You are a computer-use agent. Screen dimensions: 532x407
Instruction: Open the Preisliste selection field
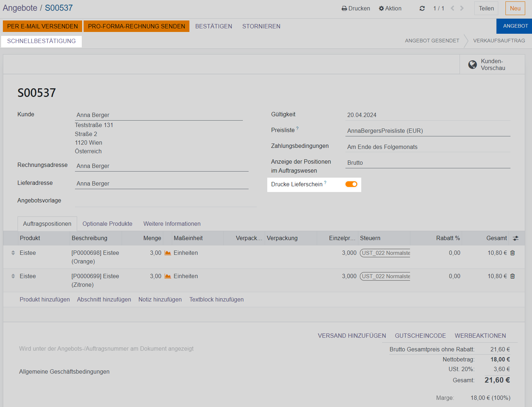click(427, 131)
